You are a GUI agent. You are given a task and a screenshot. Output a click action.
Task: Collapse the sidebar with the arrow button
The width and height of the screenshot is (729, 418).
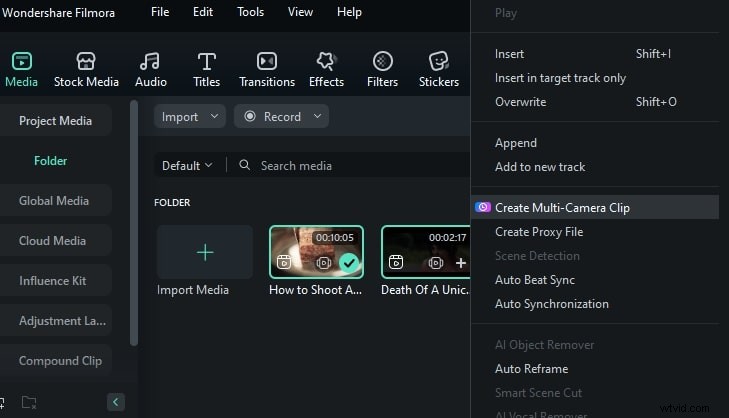pos(116,402)
